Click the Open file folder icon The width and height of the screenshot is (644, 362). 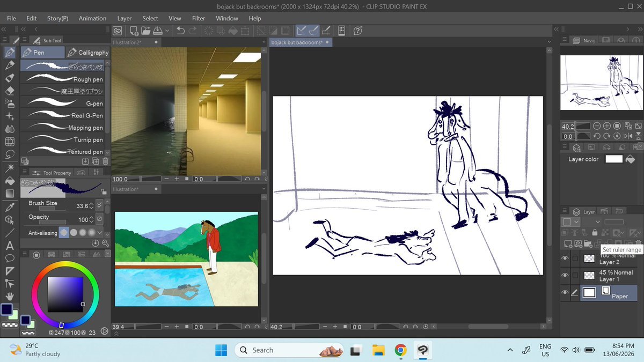pos(147,31)
